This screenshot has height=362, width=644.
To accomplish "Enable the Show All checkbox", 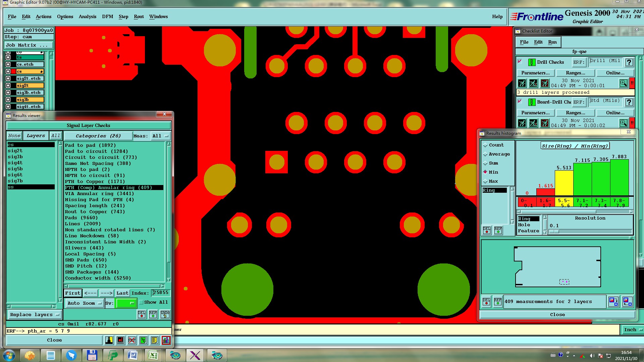I will click(x=141, y=302).
